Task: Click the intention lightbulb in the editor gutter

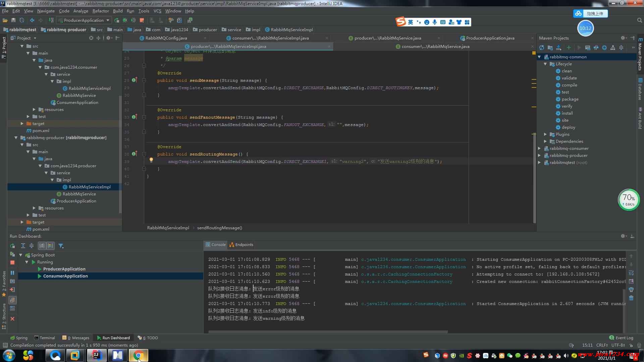Action: 151,160
